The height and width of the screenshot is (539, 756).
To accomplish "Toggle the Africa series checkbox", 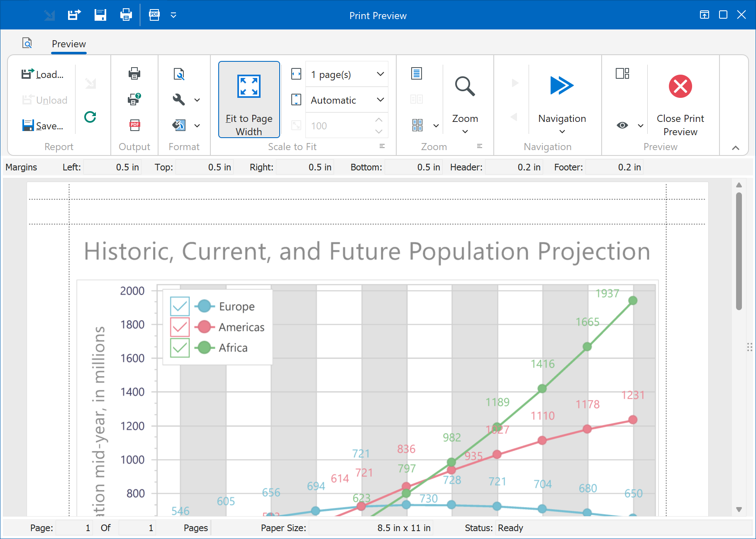I will tap(180, 348).
